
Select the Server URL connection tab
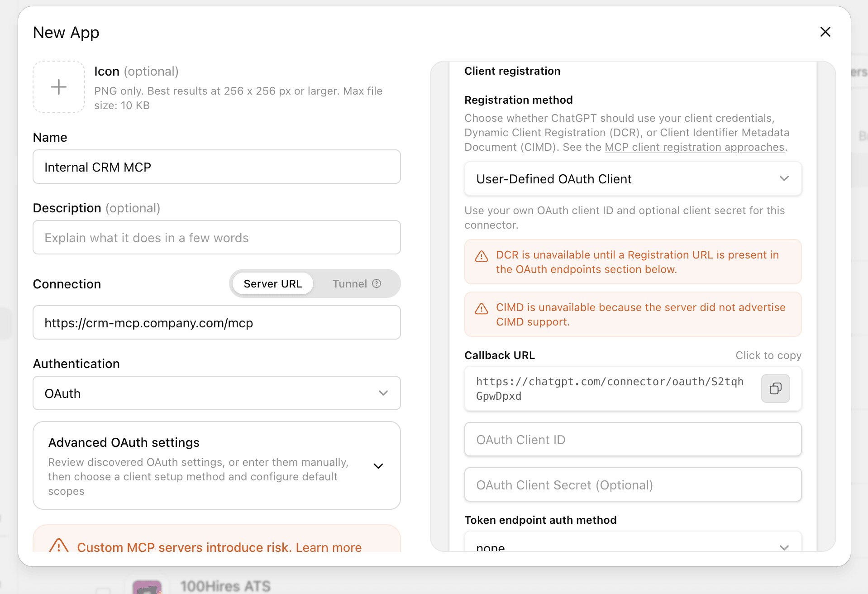(272, 284)
